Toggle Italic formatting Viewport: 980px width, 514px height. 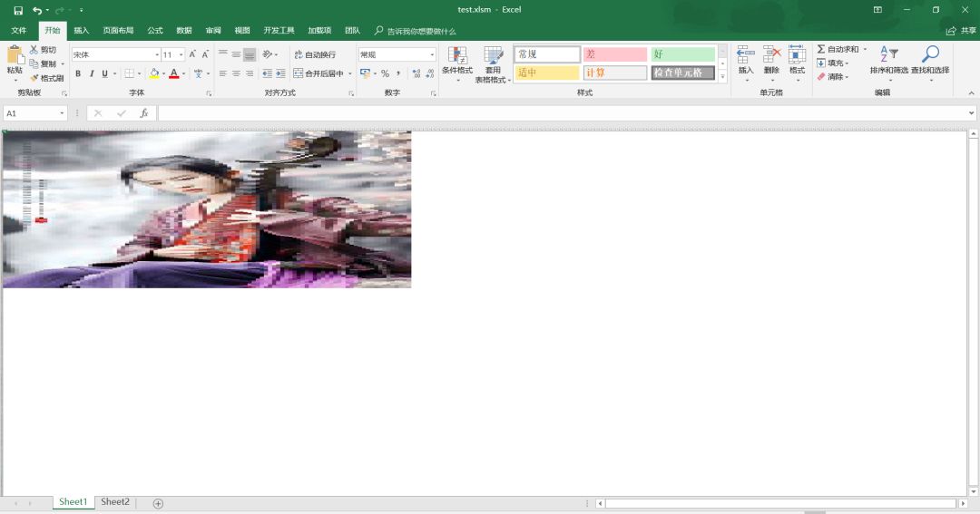(91, 73)
